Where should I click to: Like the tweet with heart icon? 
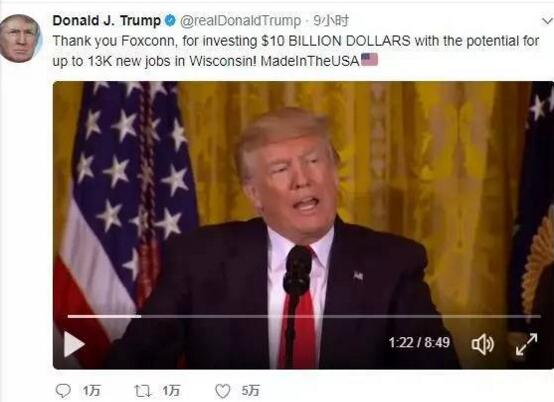(223, 391)
